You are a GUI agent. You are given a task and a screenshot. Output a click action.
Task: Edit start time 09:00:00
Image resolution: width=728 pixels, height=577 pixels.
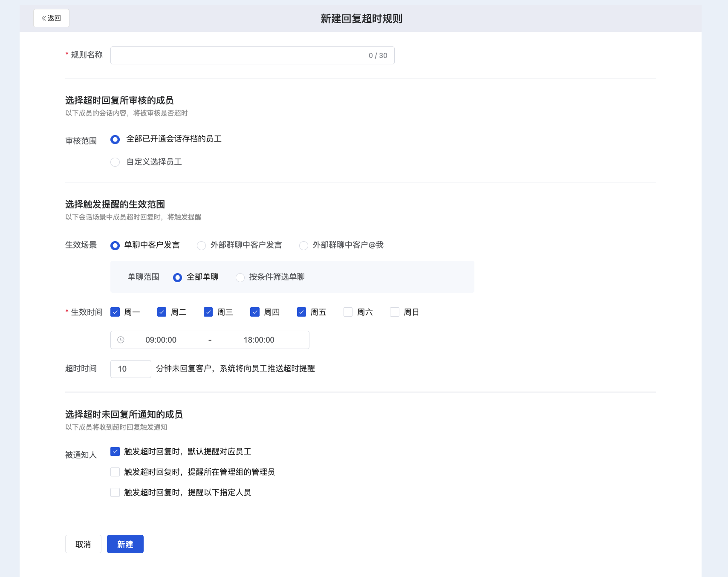click(161, 340)
